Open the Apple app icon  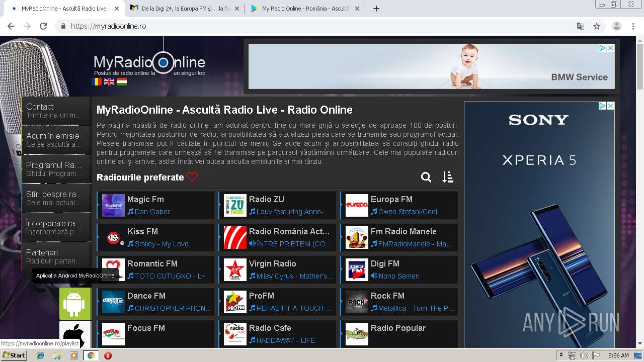(75, 333)
